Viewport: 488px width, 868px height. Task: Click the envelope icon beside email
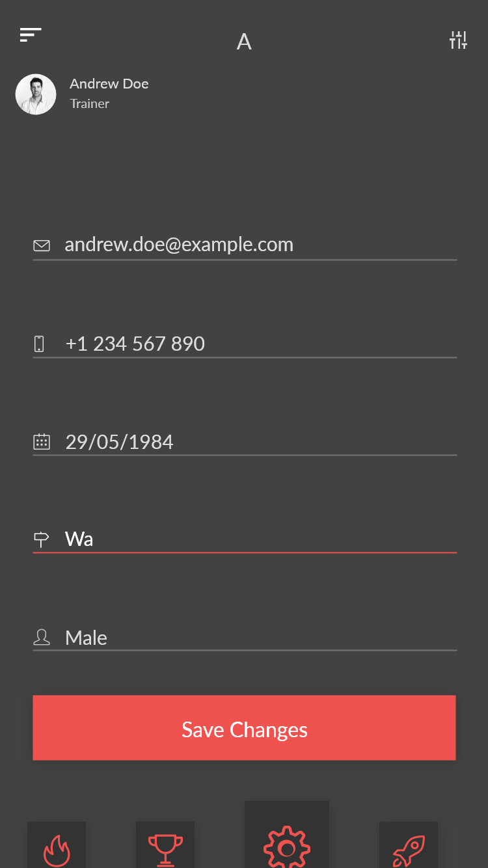[42, 245]
